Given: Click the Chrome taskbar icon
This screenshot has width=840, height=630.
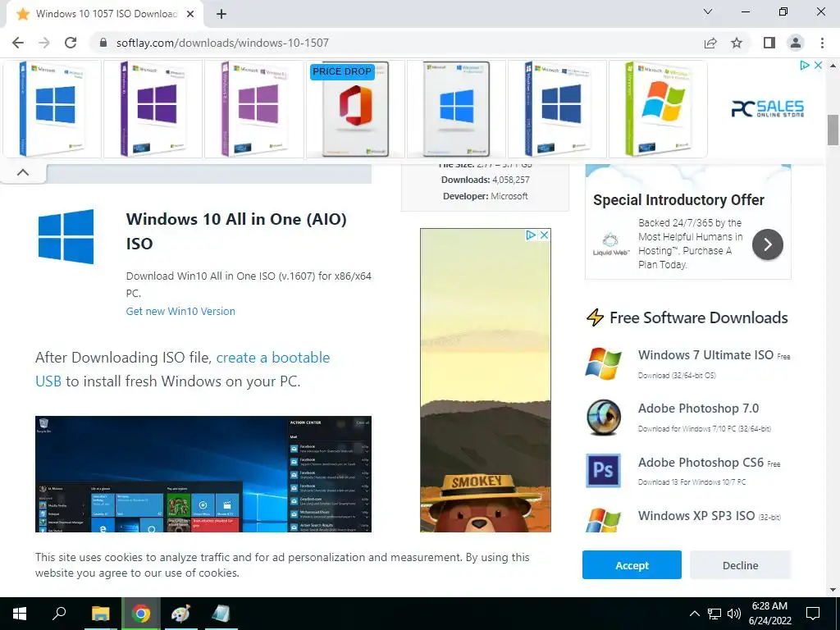Looking at the screenshot, I should [x=141, y=614].
